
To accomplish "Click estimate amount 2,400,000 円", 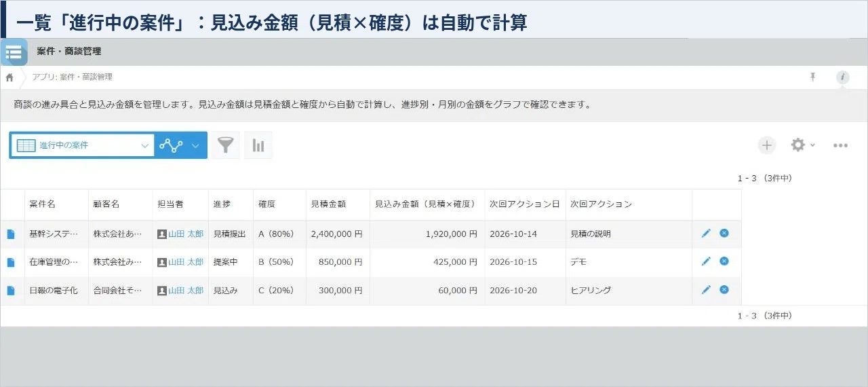I will 337,234.
